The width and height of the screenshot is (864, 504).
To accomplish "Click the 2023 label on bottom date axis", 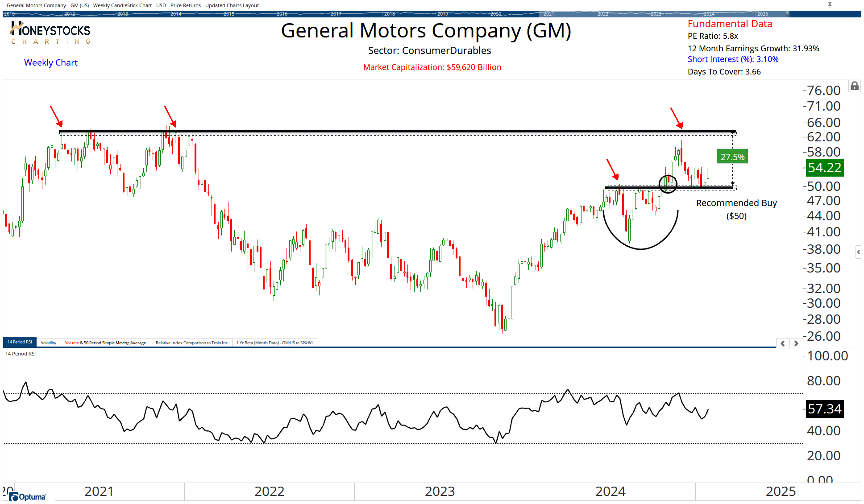I will (440, 491).
